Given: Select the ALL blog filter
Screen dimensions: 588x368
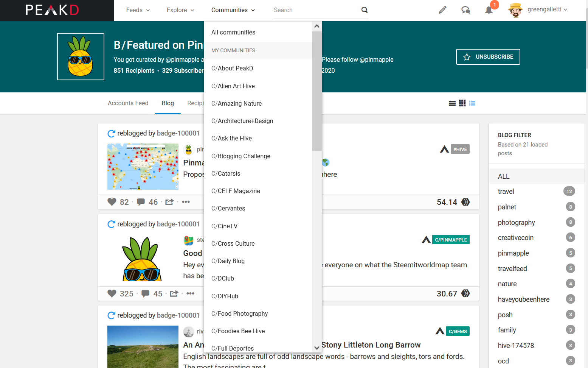Looking at the screenshot, I should point(537,176).
